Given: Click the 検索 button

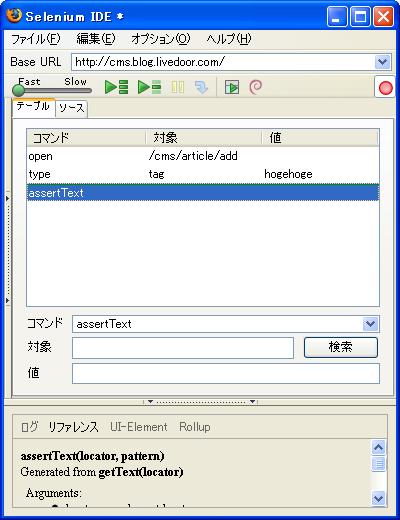Looking at the screenshot, I should [341, 347].
